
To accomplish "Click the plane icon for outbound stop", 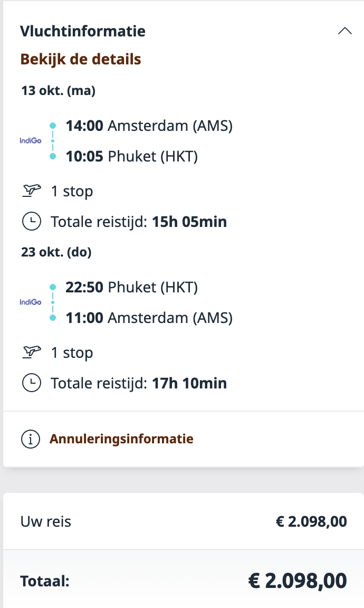I will [x=31, y=191].
